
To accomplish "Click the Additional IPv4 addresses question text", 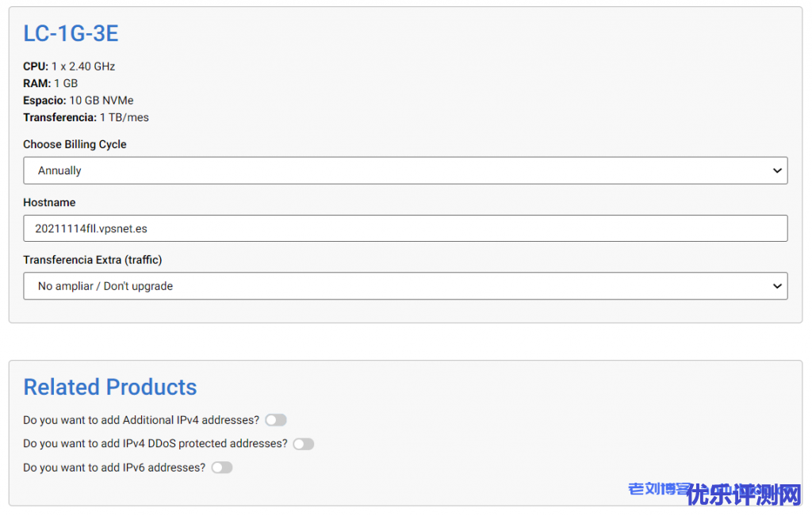I will tap(141, 420).
